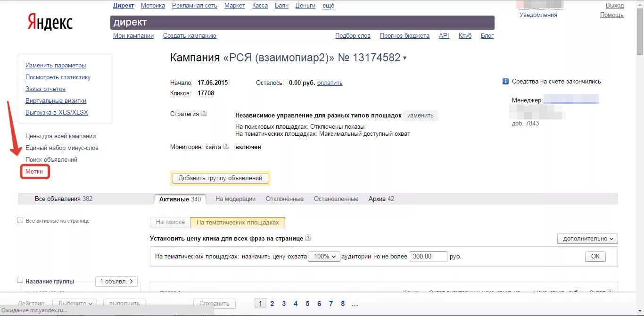Open Поиск объявлений
Image resolution: width=644 pixels, height=316 pixels.
coord(51,160)
